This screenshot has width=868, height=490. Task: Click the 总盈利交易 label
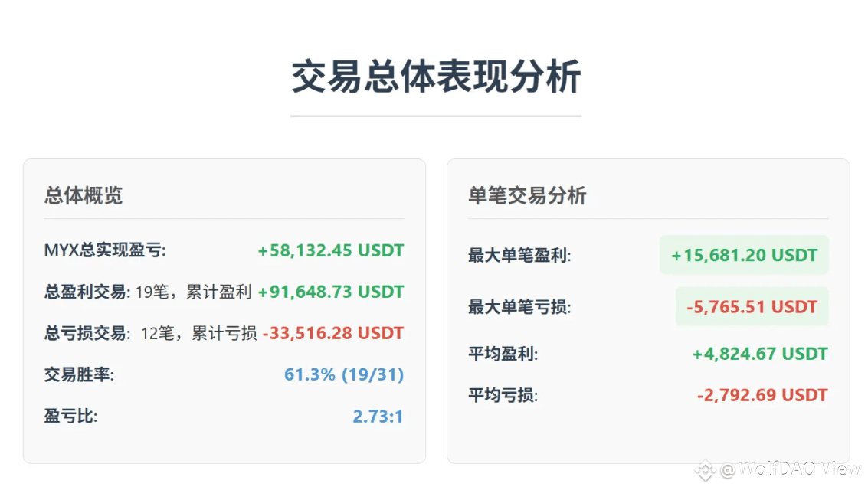87,292
